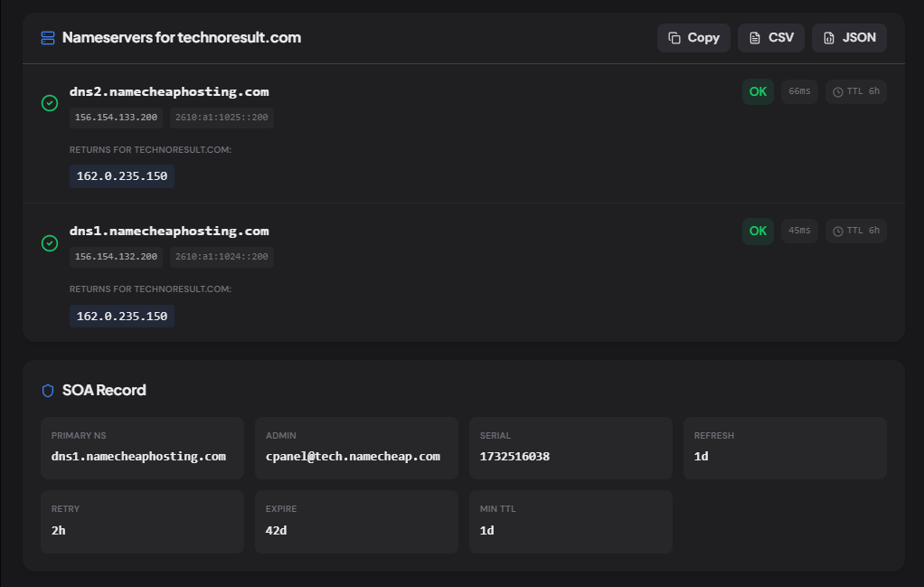The image size is (924, 587).
Task: Click the OK status badge for dns1
Action: pyautogui.click(x=758, y=231)
